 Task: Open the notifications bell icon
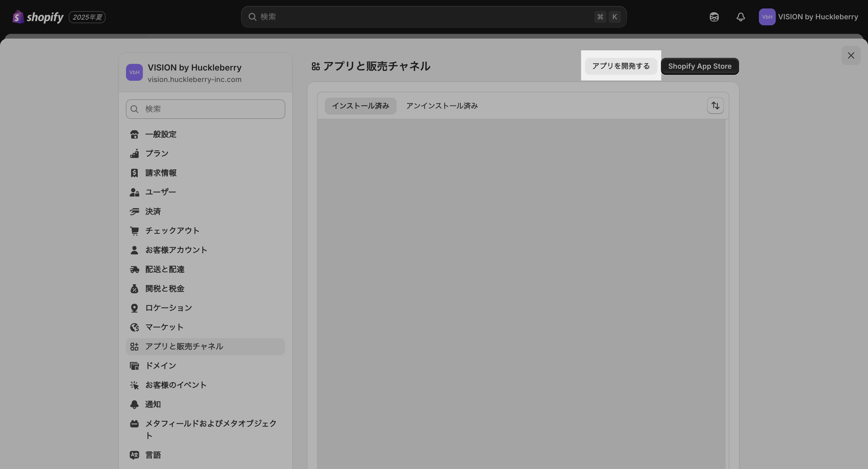pos(740,17)
